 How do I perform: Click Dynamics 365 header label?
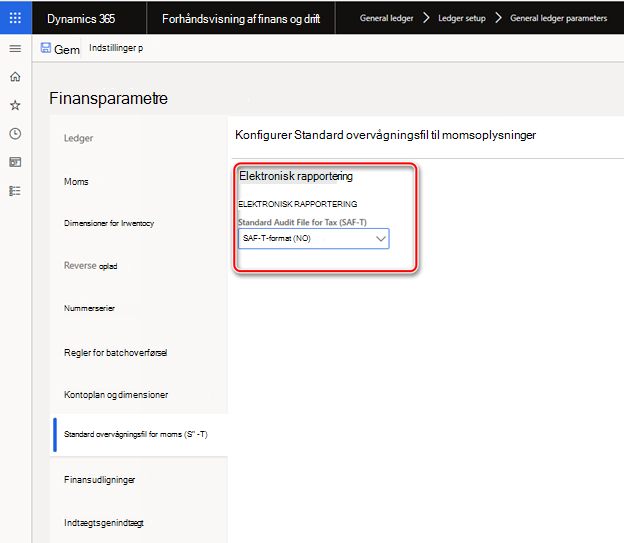(x=81, y=19)
